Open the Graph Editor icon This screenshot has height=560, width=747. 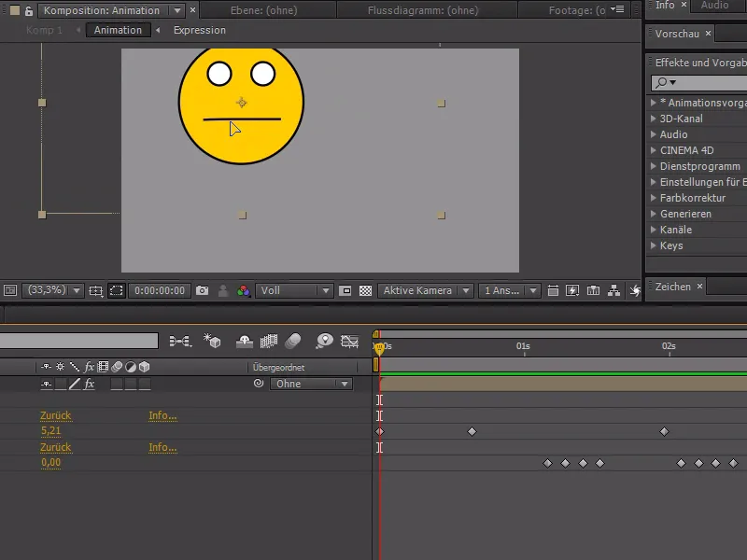pyautogui.click(x=348, y=341)
